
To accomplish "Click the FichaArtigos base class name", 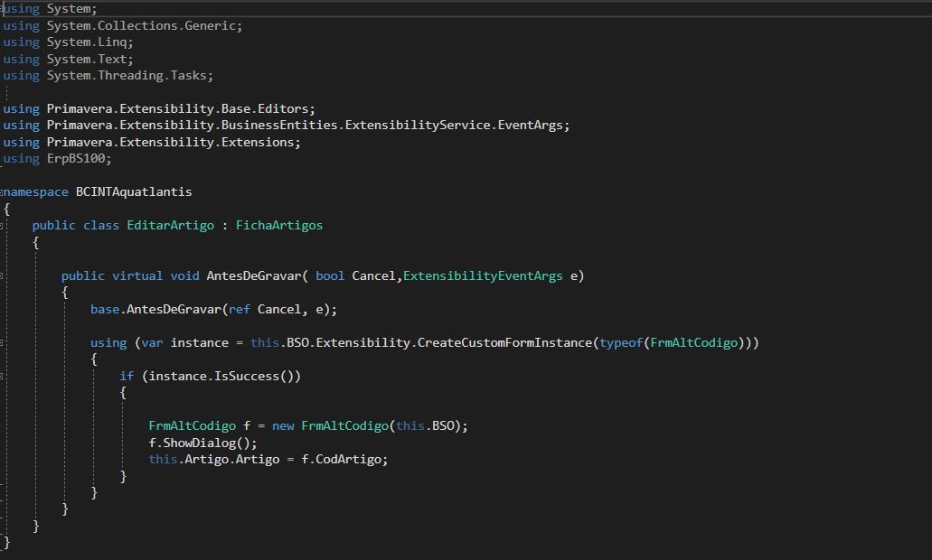I will (x=278, y=226).
